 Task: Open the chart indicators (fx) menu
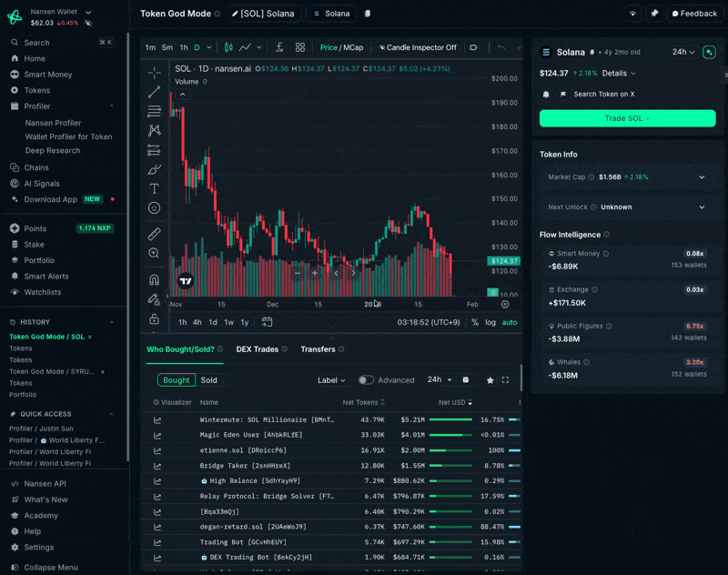point(278,47)
